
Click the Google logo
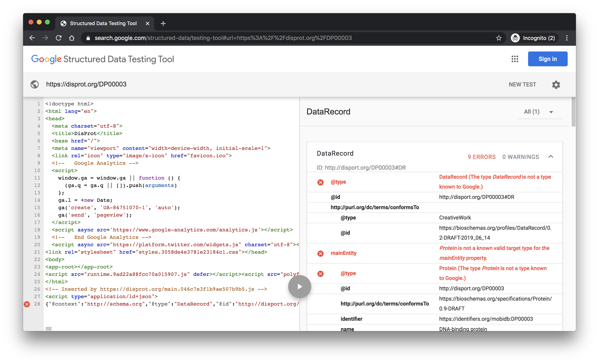click(46, 59)
